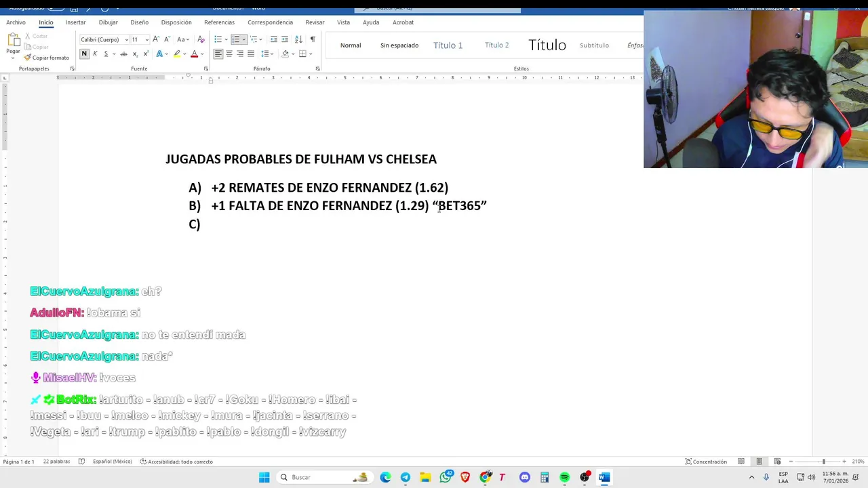This screenshot has width=868, height=488.
Task: Decrease font size with A-down icon
Action: coord(166,39)
